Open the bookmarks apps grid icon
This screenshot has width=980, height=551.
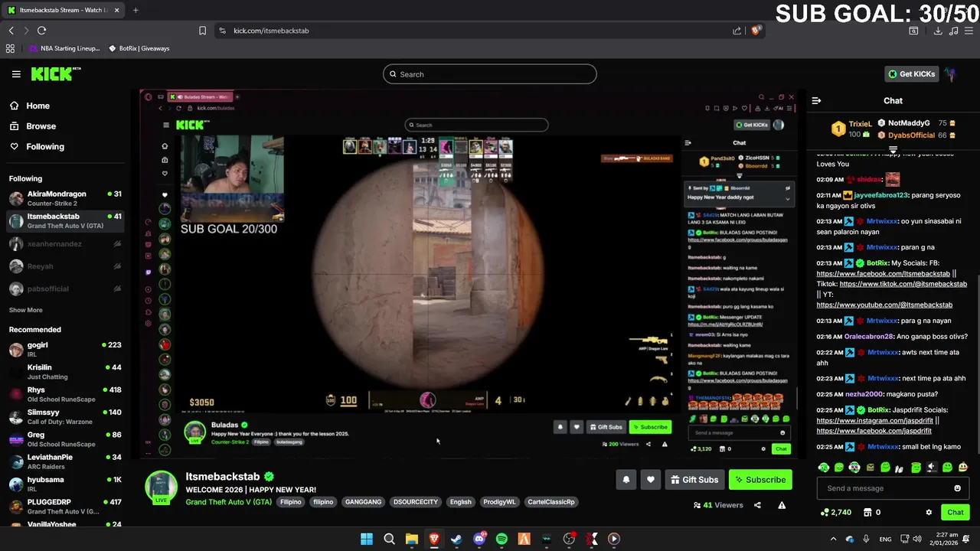10,48
